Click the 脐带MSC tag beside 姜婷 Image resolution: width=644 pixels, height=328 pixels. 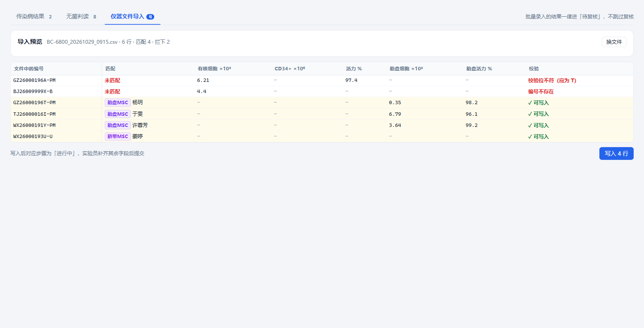click(118, 136)
